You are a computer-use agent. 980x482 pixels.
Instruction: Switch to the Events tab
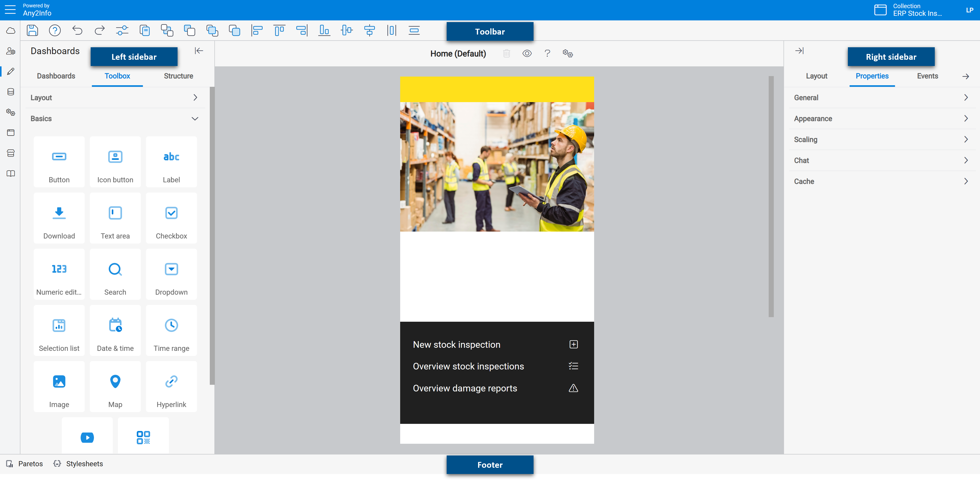click(927, 76)
